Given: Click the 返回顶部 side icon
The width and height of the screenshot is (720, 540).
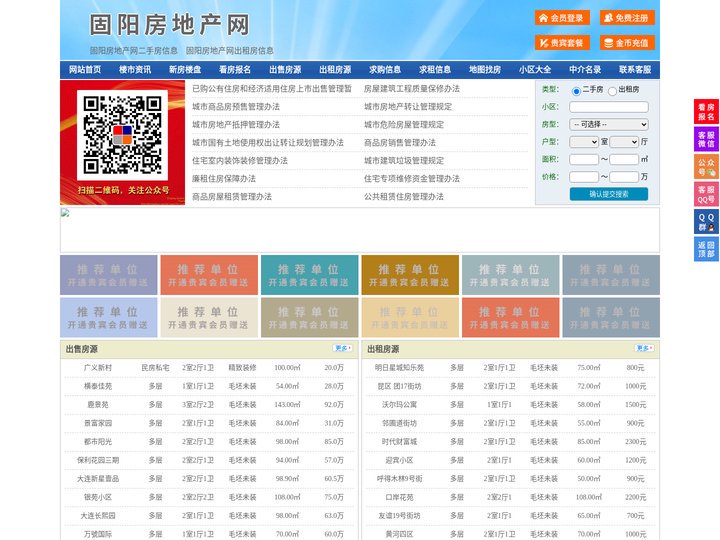Looking at the screenshot, I should point(706,249).
